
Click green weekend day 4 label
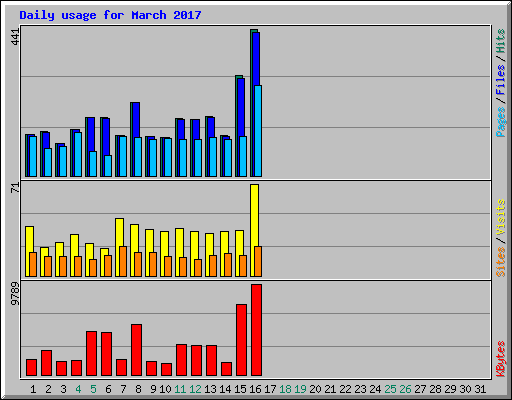78,389
